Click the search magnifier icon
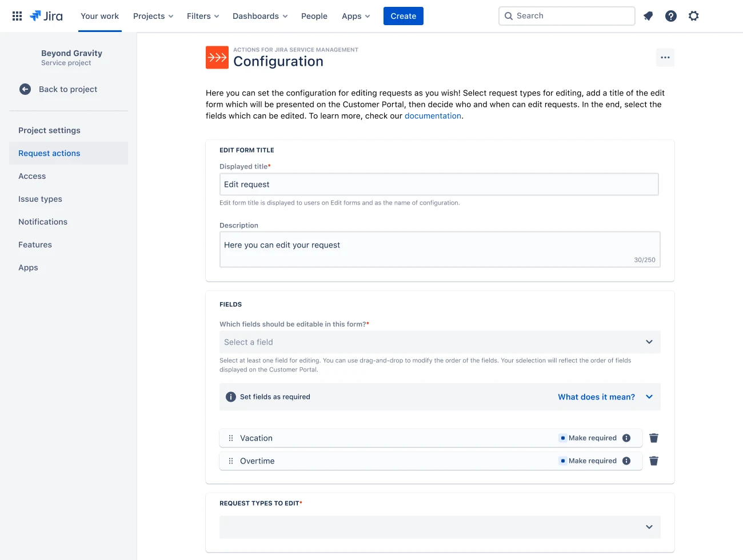This screenshot has height=560, width=743. point(509,16)
